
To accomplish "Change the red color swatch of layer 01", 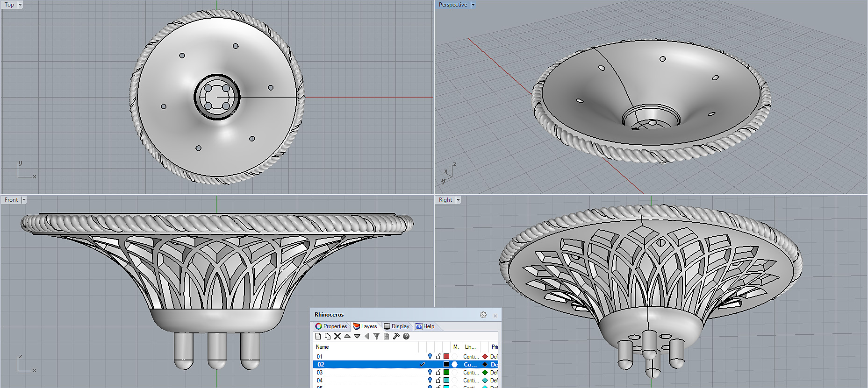I will coord(446,357).
